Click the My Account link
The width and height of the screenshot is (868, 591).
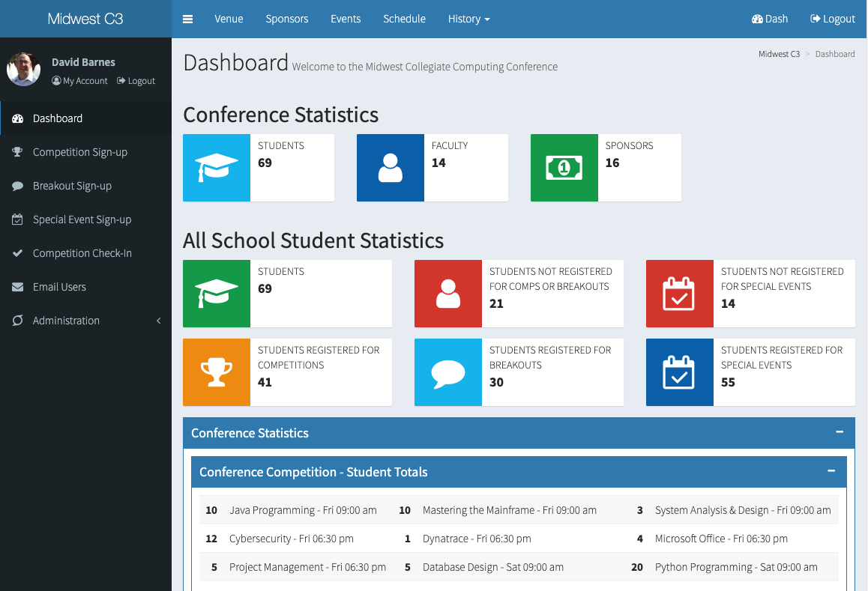click(x=80, y=81)
